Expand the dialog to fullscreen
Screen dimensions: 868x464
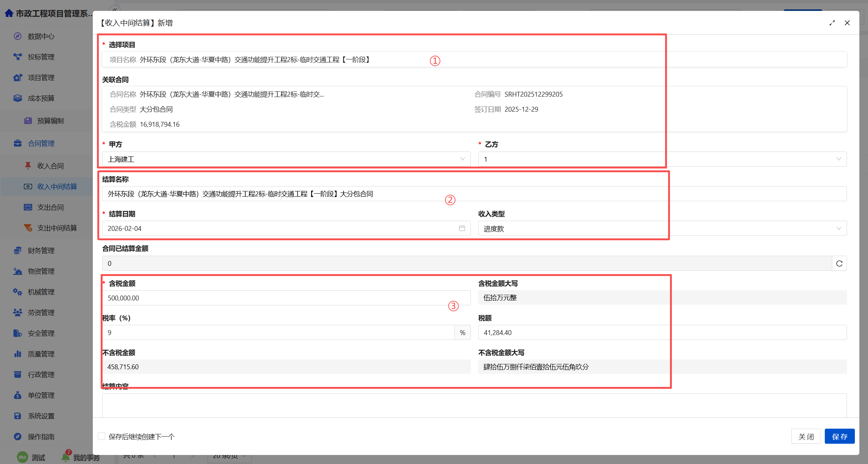point(832,23)
